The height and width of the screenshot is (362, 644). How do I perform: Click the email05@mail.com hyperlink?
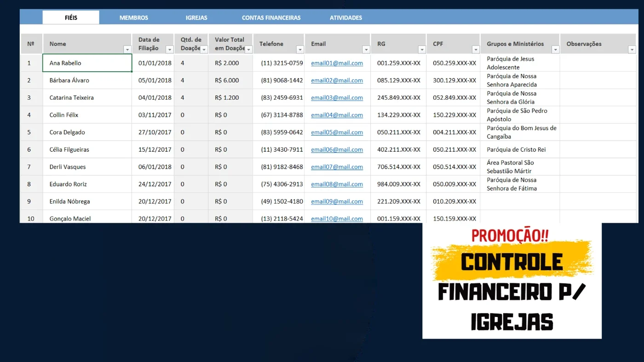click(337, 132)
